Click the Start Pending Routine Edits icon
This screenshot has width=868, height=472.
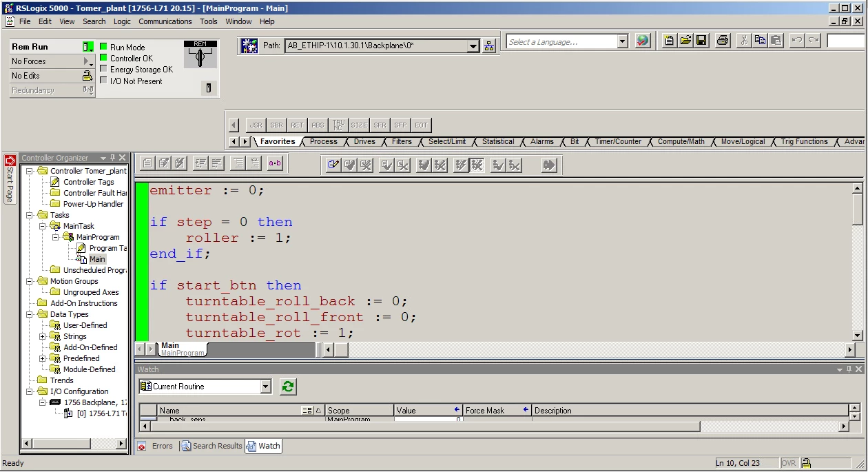point(333,165)
